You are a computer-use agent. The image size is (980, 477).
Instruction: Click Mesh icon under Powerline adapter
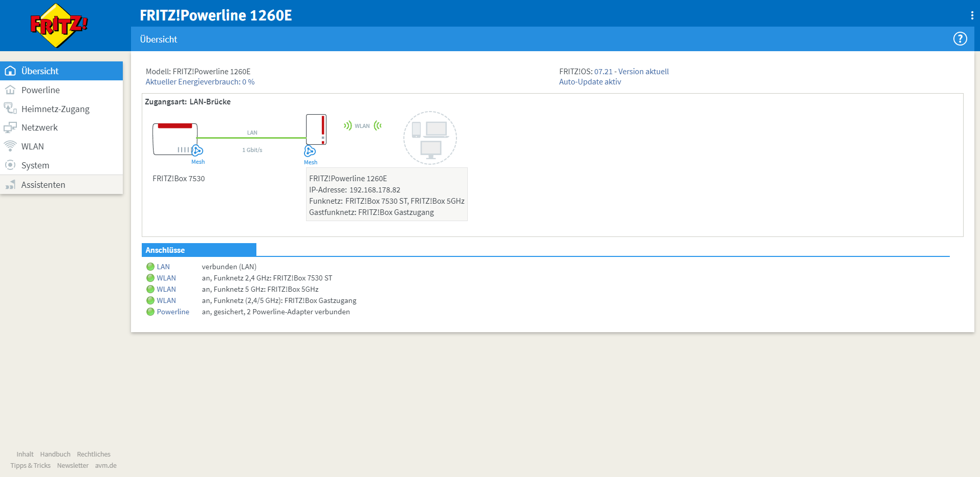310,151
